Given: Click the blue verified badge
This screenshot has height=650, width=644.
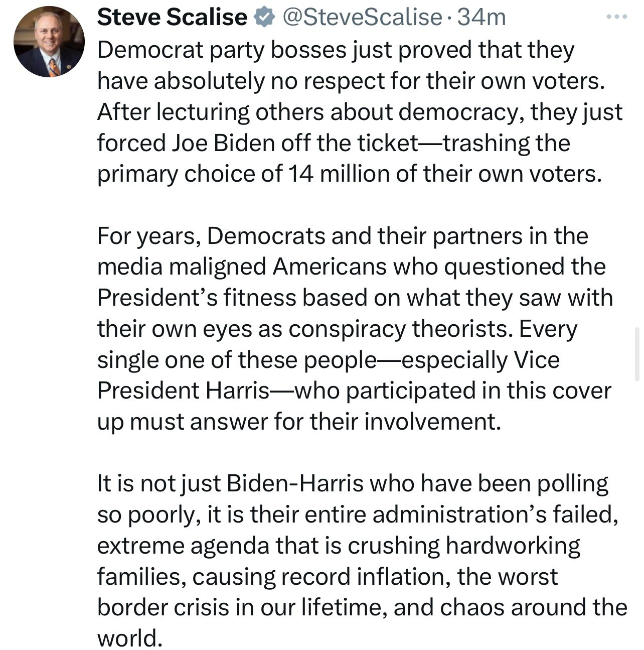Looking at the screenshot, I should coord(264,18).
